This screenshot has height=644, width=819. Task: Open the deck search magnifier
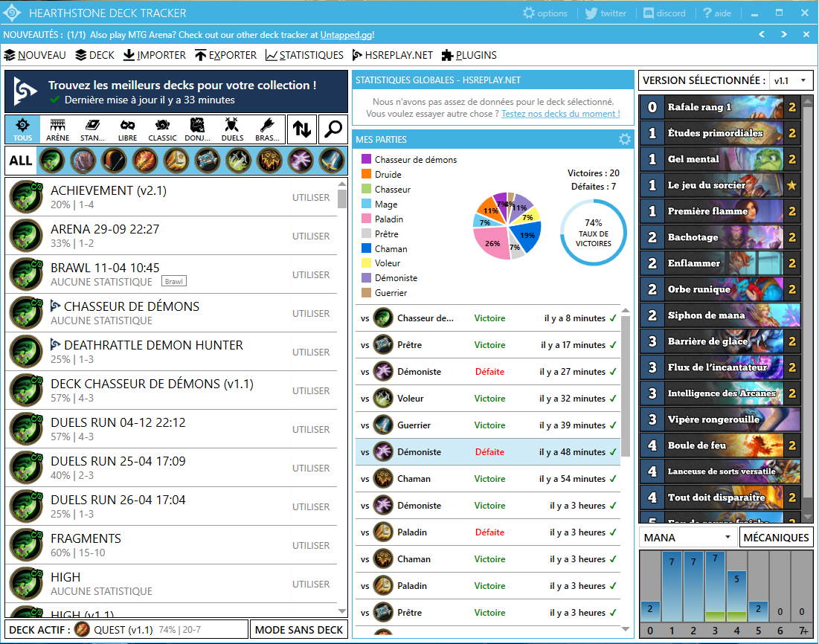coord(333,129)
